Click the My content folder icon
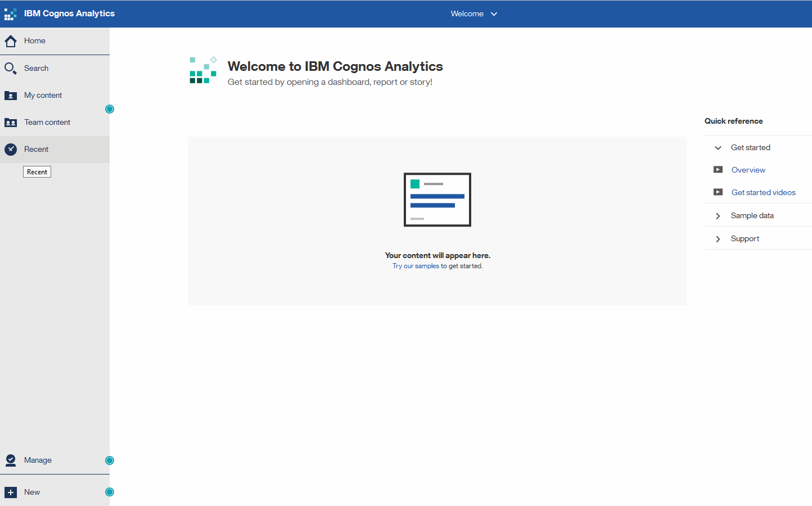 click(11, 96)
